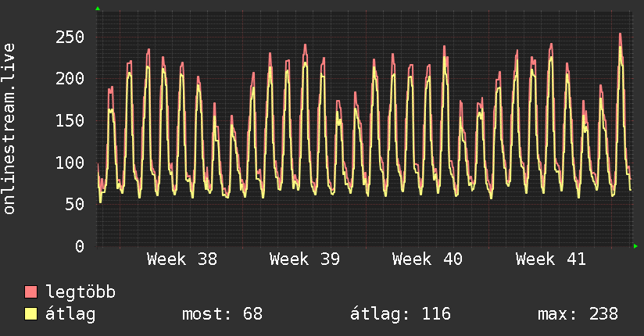Viewport: 644px width, 336px height.
Task: Click the onlinestream.live vertical axis title
Action: tap(9, 129)
